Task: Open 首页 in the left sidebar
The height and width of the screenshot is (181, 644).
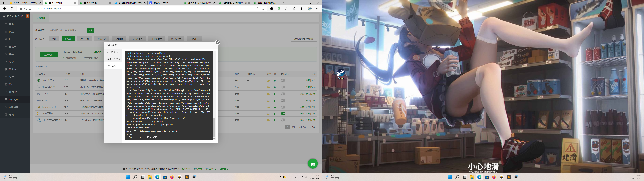Action: coord(15,24)
